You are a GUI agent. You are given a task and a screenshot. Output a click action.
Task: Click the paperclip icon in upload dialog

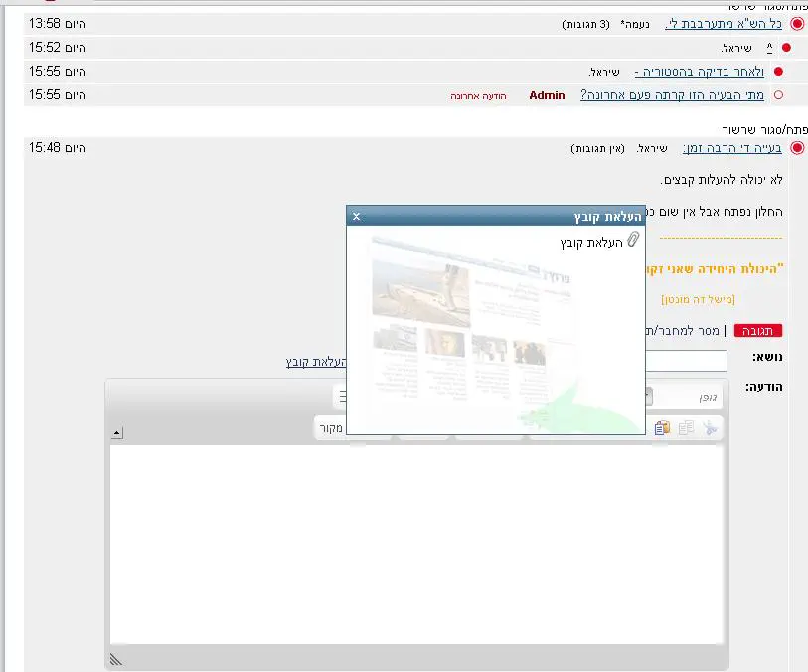click(633, 241)
